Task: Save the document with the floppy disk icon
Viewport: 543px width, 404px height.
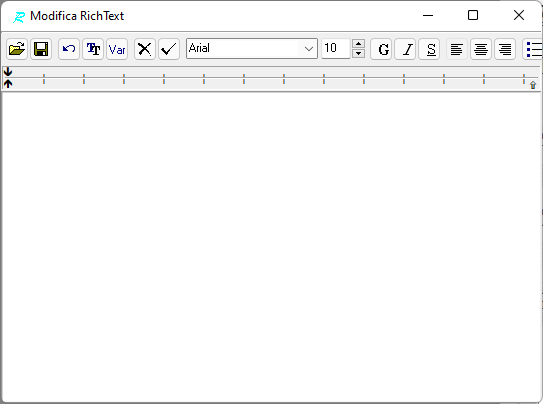Action: (x=41, y=49)
